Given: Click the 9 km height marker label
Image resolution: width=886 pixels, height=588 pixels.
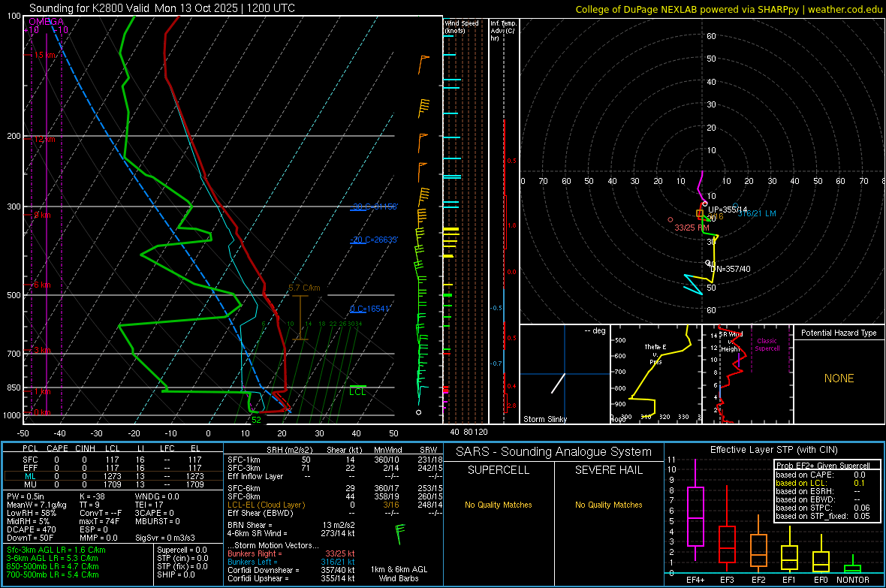Looking at the screenshot, I should tap(42, 215).
